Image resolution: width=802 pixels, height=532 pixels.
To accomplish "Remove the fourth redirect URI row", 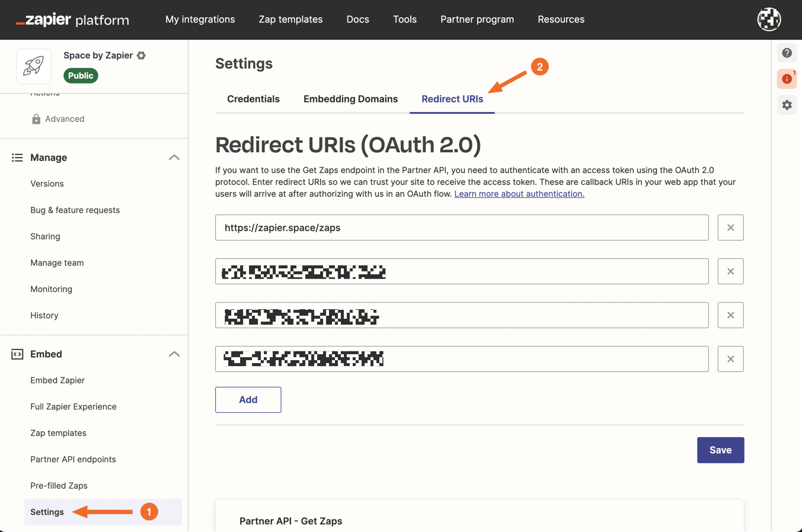I will pos(730,359).
